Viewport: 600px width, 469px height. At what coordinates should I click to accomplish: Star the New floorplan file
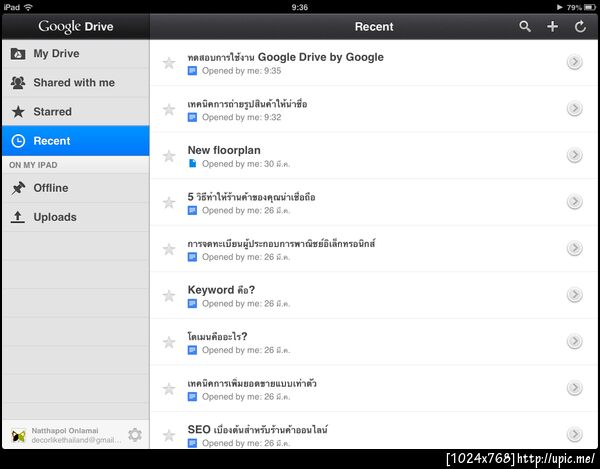pos(169,156)
